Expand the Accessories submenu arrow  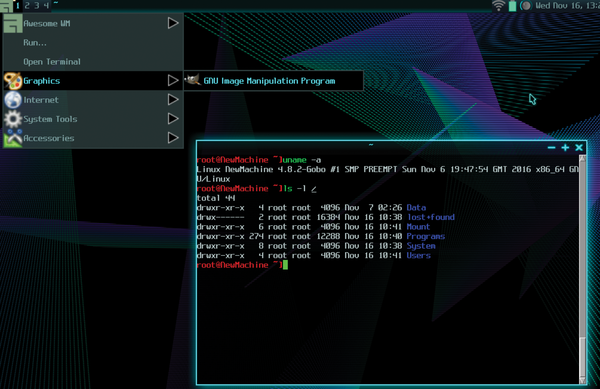[x=173, y=138]
